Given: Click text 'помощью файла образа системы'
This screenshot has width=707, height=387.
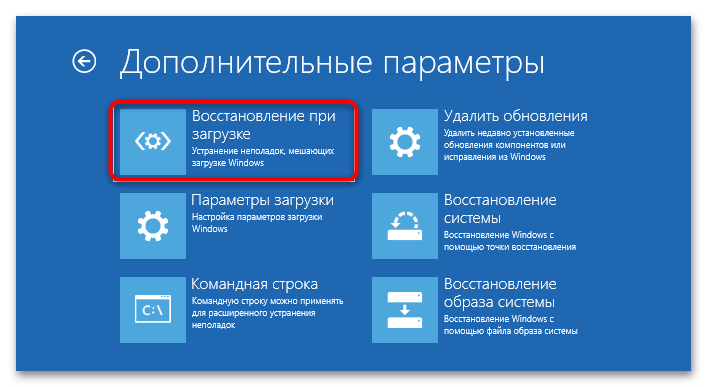Looking at the screenshot, I should click(510, 331).
